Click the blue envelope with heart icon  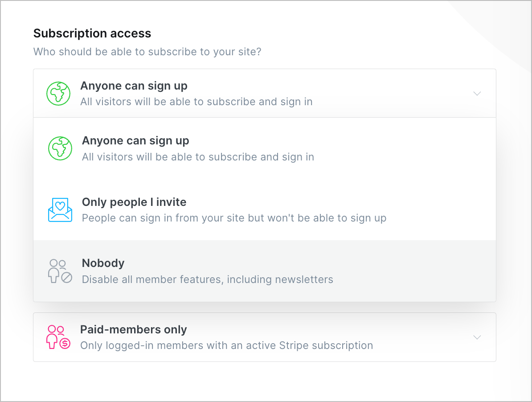[60, 210]
